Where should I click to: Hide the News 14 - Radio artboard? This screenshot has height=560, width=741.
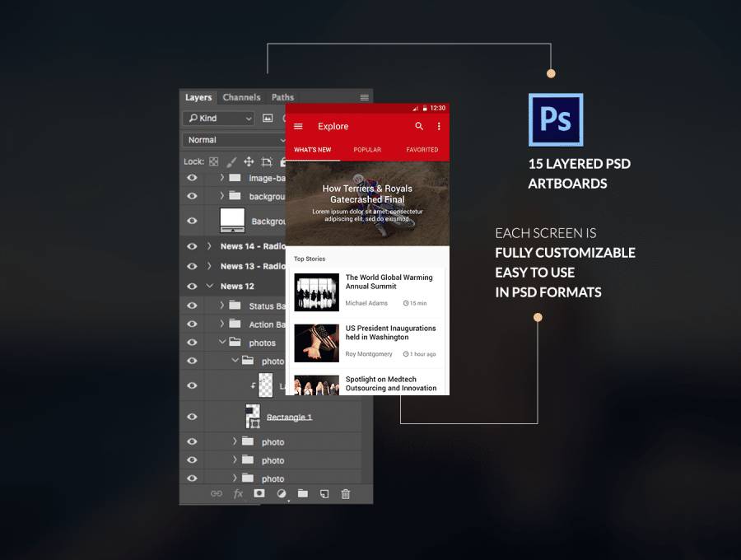[192, 246]
